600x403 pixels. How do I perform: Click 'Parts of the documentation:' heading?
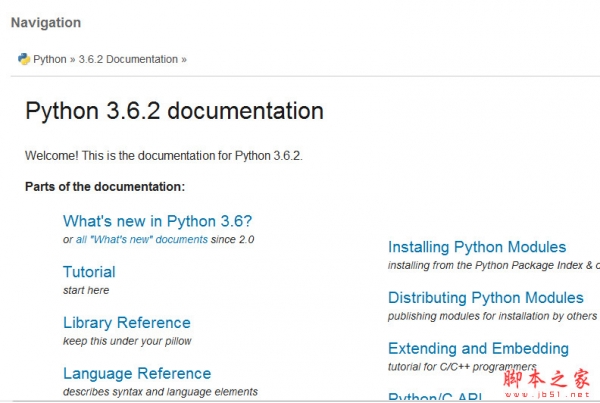[105, 187]
